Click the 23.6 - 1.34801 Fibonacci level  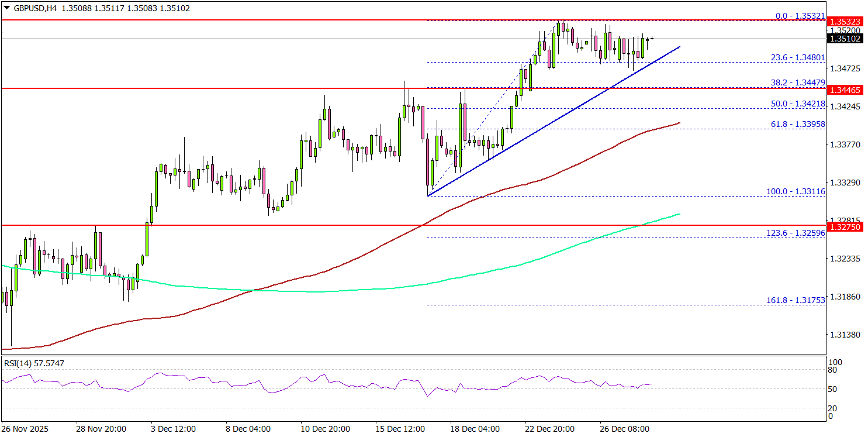click(798, 57)
